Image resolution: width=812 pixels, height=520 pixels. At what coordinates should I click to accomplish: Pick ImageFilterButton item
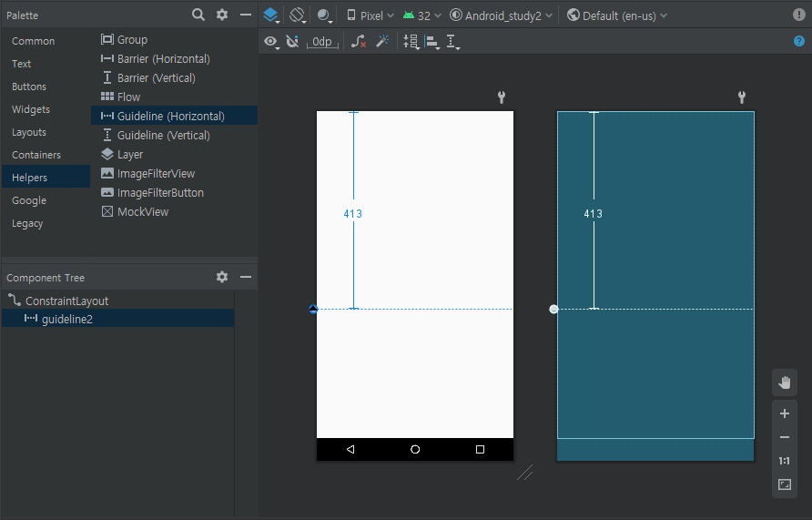click(174, 193)
